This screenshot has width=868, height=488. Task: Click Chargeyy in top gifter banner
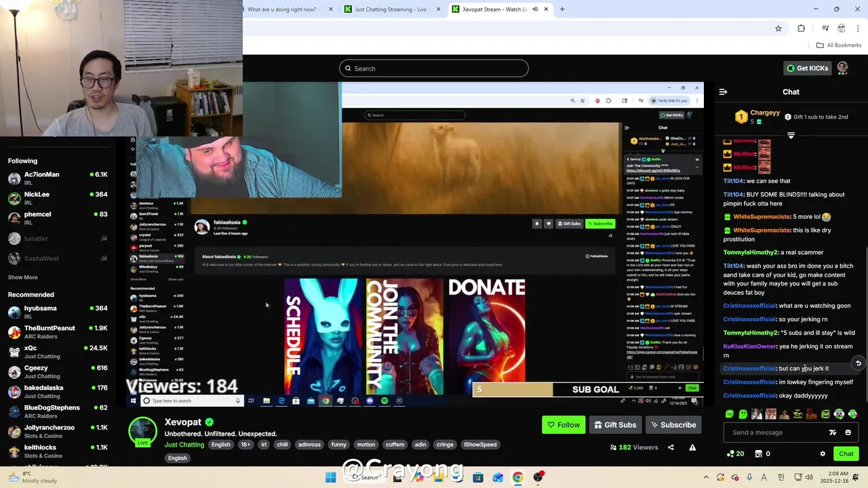[x=765, y=113]
